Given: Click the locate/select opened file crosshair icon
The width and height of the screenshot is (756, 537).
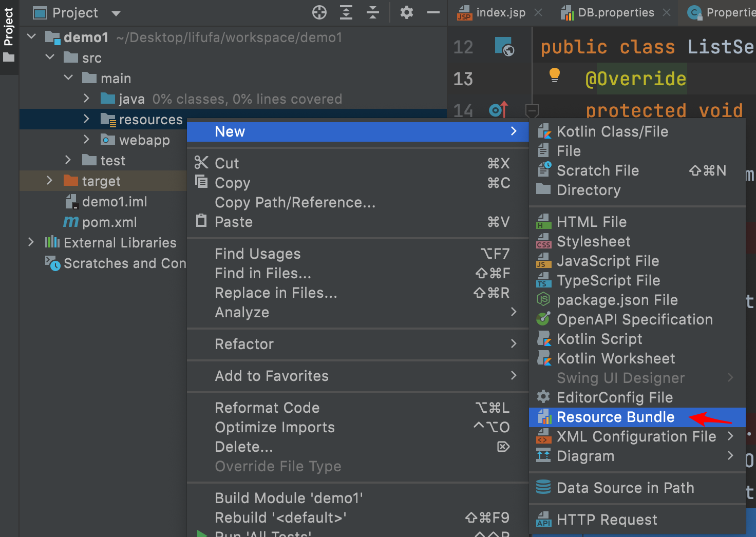Looking at the screenshot, I should [319, 12].
